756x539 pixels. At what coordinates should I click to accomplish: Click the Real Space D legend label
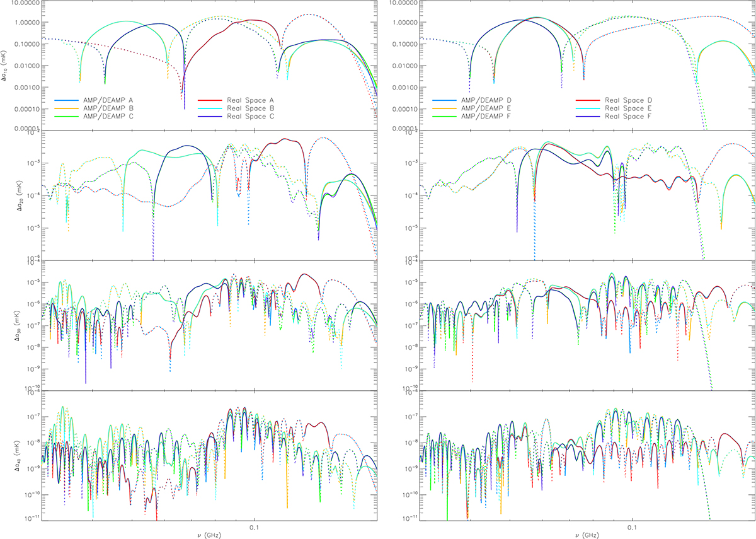point(629,100)
